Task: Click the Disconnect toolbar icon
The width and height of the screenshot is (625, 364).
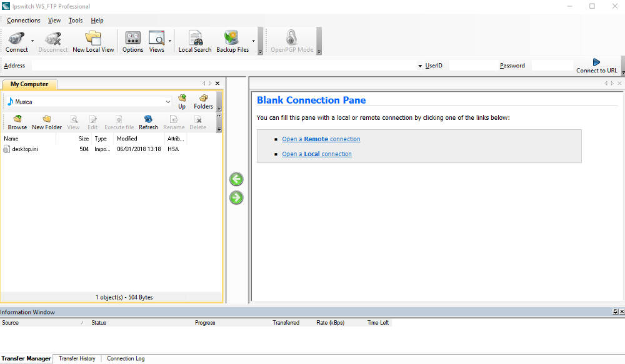Action: click(x=52, y=42)
